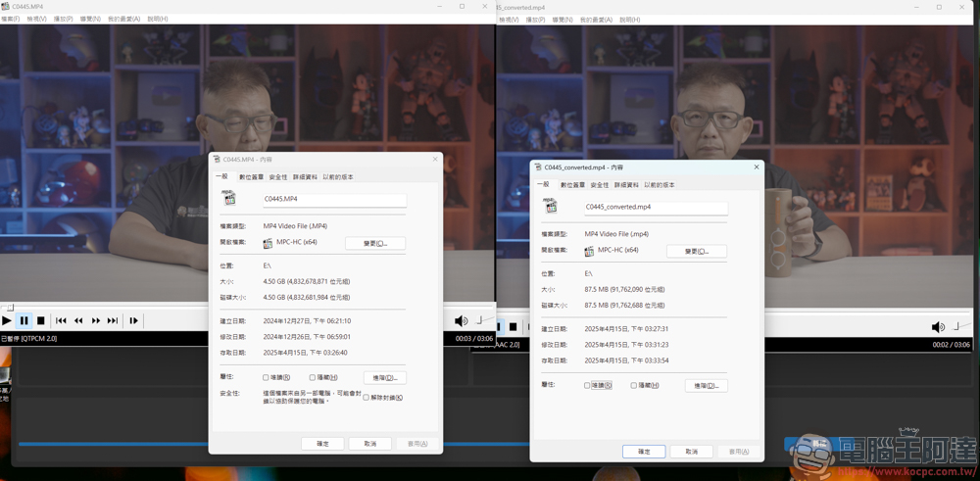Screen dimensions: 980x481
Task: Open 導覽(N) menu in C0445.MP4 player
Action: click(x=90, y=20)
